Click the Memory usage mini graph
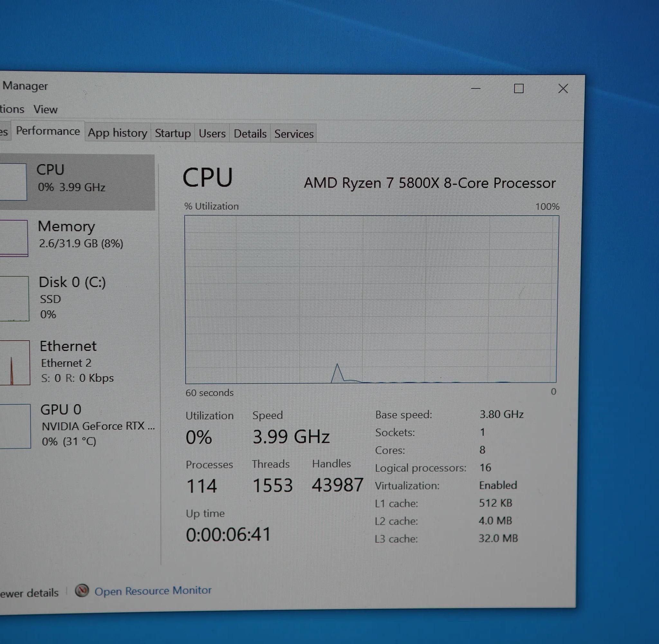Screen dimensions: 659x644 pos(14,238)
